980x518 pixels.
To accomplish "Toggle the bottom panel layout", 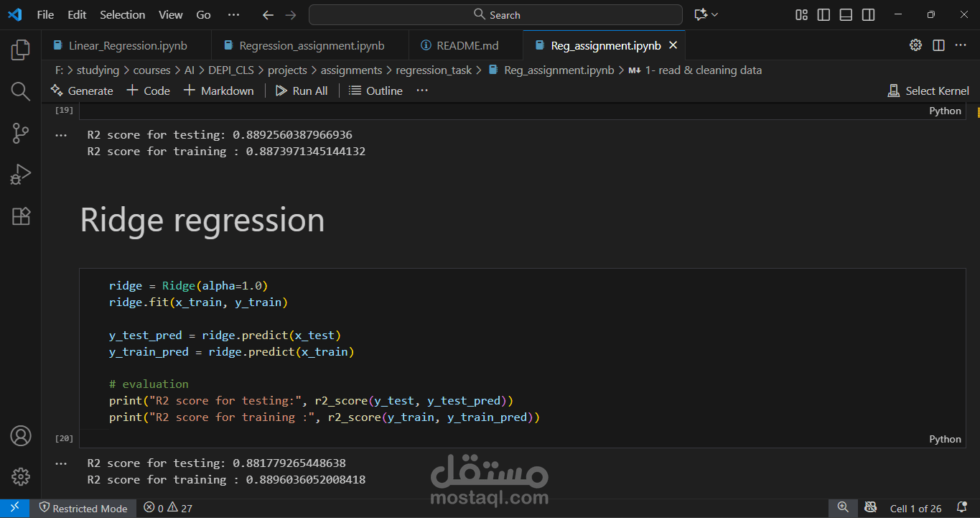I will (846, 14).
